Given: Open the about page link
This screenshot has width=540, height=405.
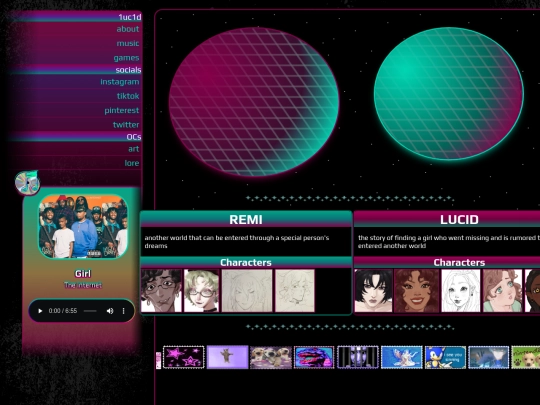Looking at the screenshot, I should 128,29.
